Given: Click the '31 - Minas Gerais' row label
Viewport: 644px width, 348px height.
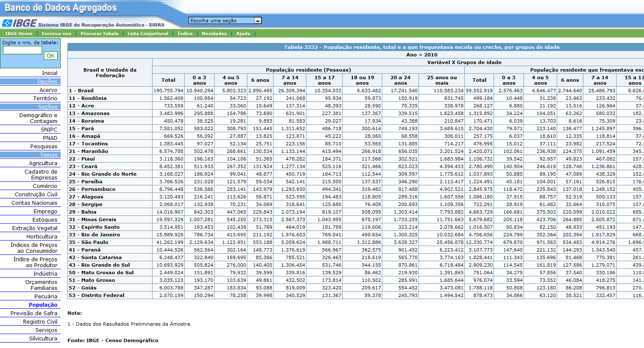Looking at the screenshot, I should [x=93, y=220].
